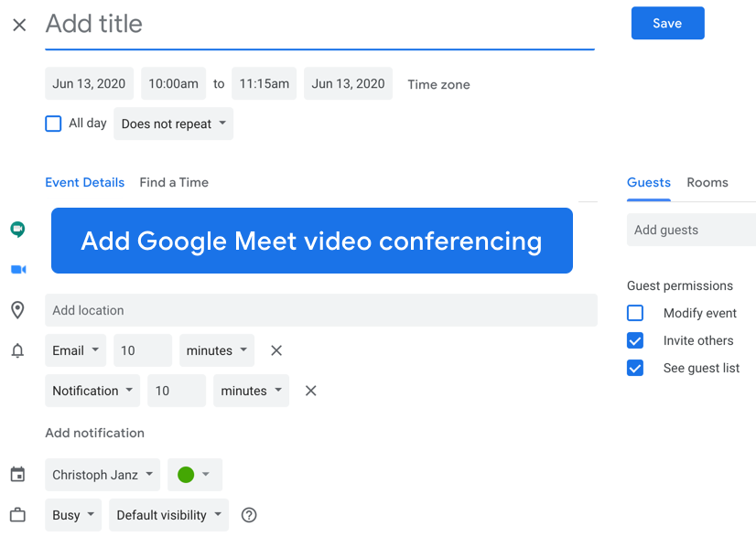Click the Time zone link
Viewport: 756px width, 537px height.
pos(438,84)
